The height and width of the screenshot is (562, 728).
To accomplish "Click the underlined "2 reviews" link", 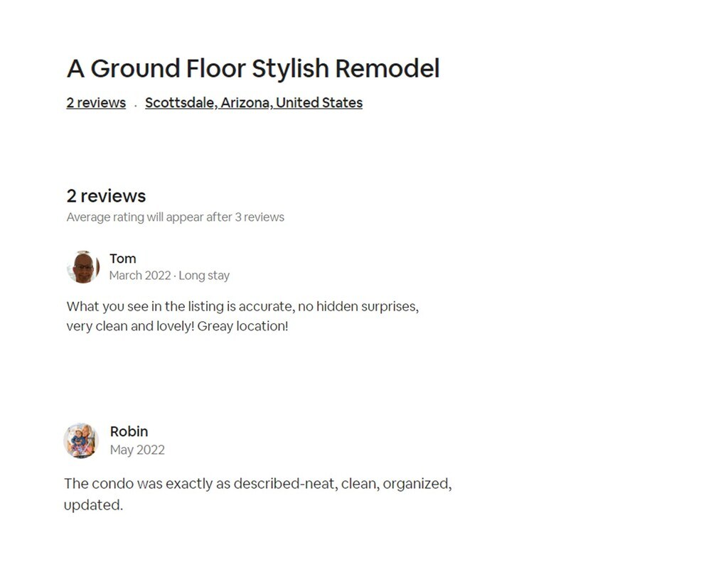I will (x=96, y=102).
